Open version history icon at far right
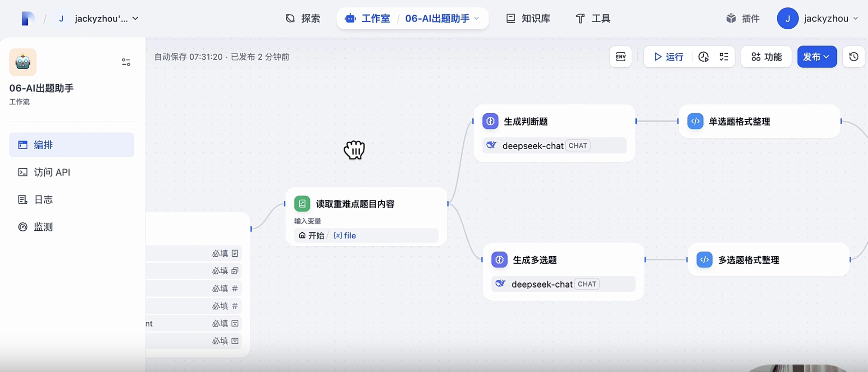Image resolution: width=868 pixels, height=372 pixels. click(853, 57)
